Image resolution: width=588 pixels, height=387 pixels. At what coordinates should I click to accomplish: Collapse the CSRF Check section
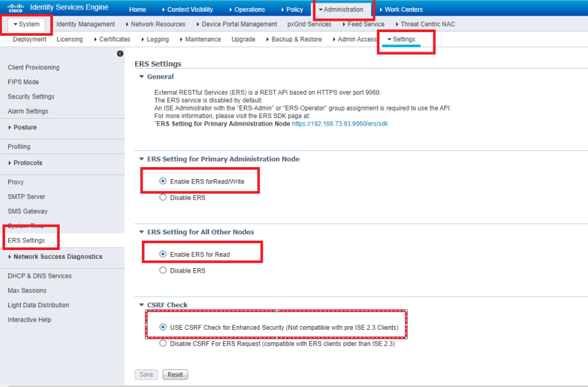[141, 305]
